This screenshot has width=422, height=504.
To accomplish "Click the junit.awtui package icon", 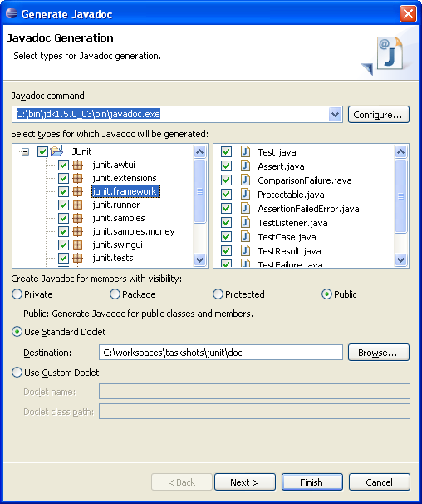I will [x=77, y=165].
